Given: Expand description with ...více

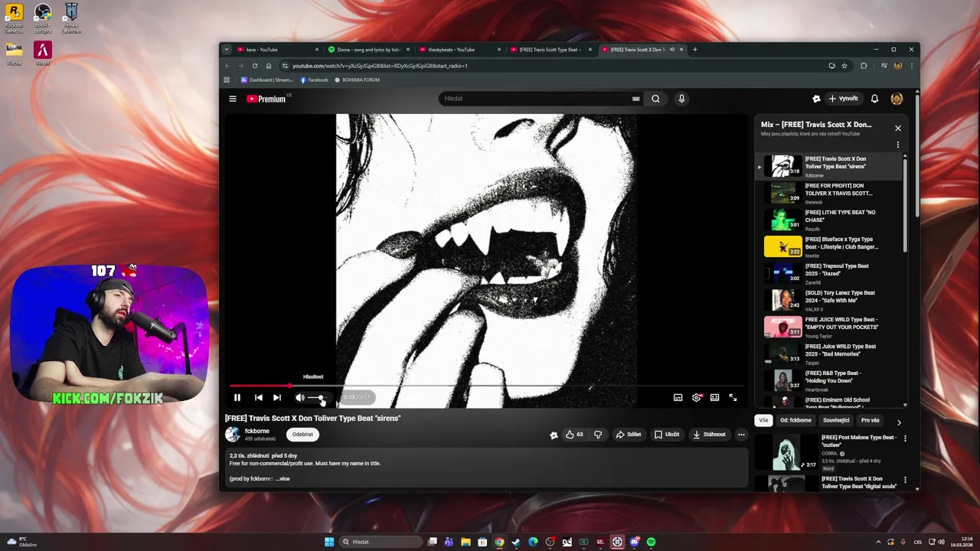Looking at the screenshot, I should 283,479.
